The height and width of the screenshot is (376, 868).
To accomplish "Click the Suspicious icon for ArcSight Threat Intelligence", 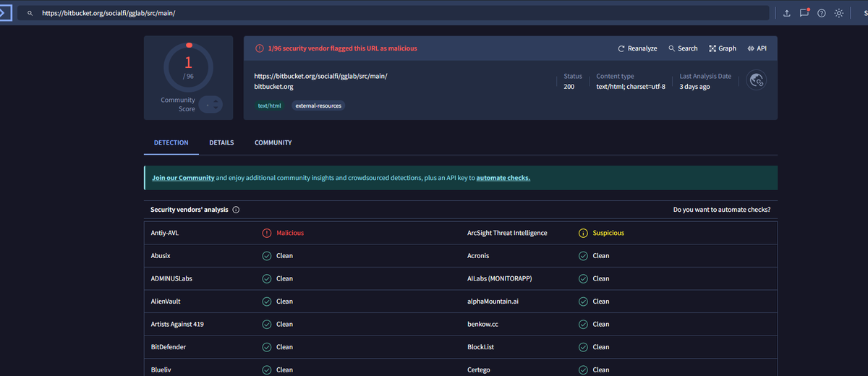I will (x=583, y=233).
